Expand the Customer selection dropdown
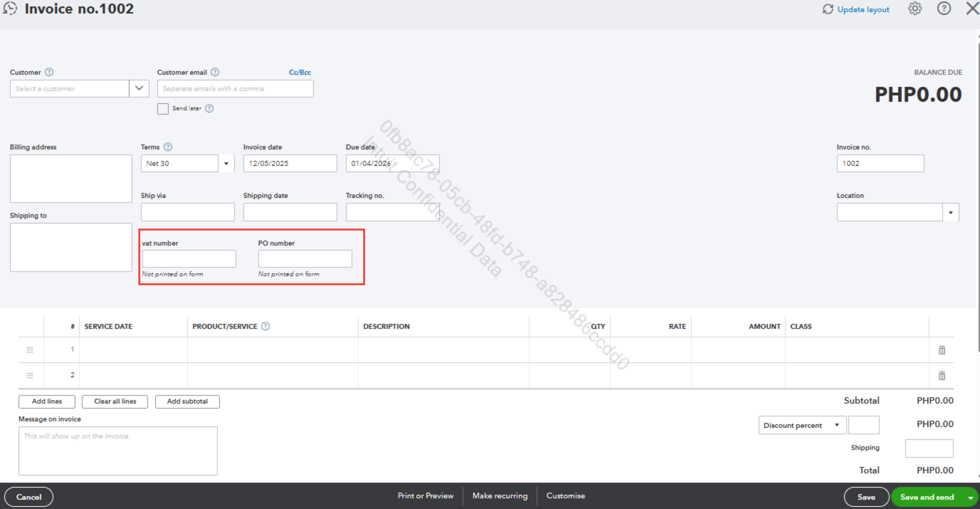Image resolution: width=980 pixels, height=509 pixels. [139, 88]
